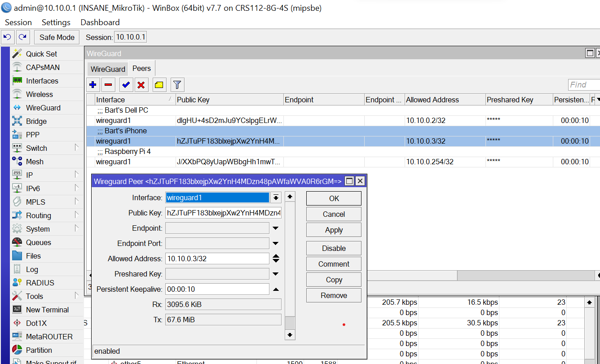Sort by the Allowed Address column header
The width and height of the screenshot is (600, 364).
445,100
